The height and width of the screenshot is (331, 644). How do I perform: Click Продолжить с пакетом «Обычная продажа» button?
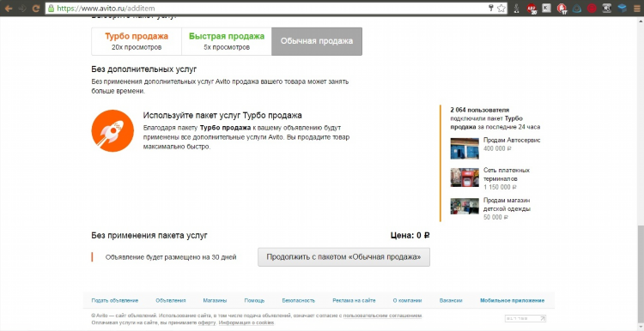click(343, 257)
